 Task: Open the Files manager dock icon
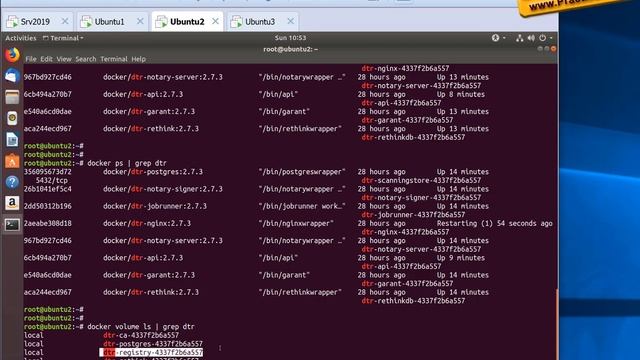click(x=12, y=97)
